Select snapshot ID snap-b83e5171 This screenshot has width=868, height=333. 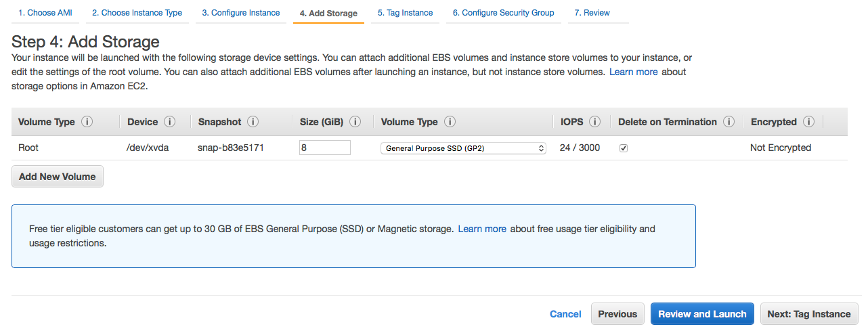coord(230,148)
